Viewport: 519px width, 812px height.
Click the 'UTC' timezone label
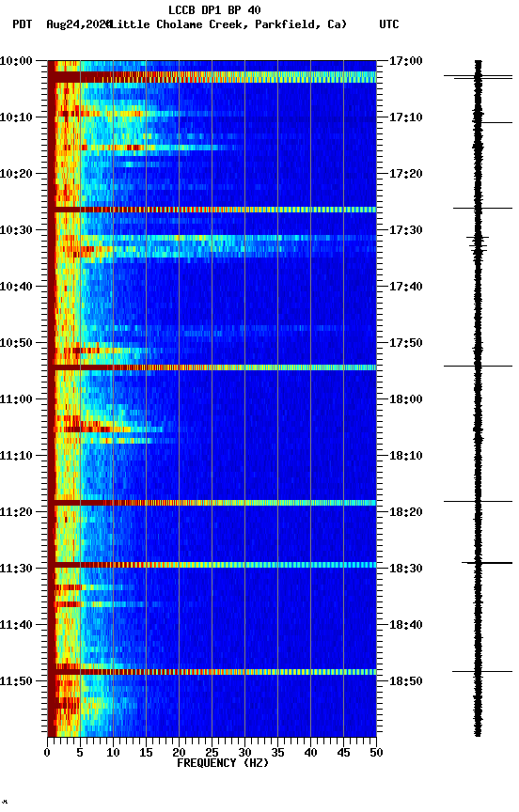coord(389,24)
